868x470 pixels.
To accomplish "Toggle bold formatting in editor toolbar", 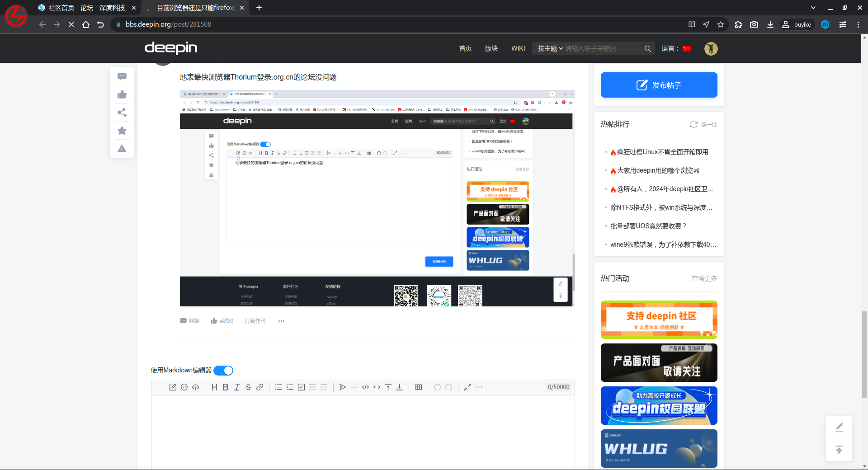I will pos(226,387).
